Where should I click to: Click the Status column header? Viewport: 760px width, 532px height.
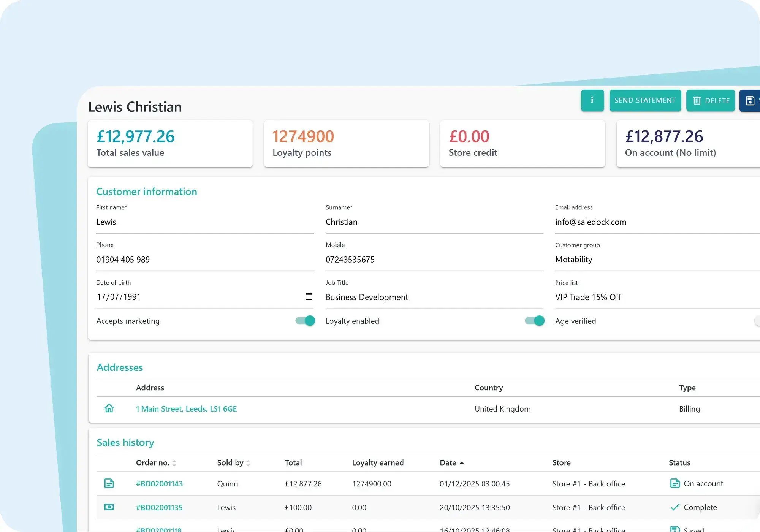pyautogui.click(x=679, y=462)
